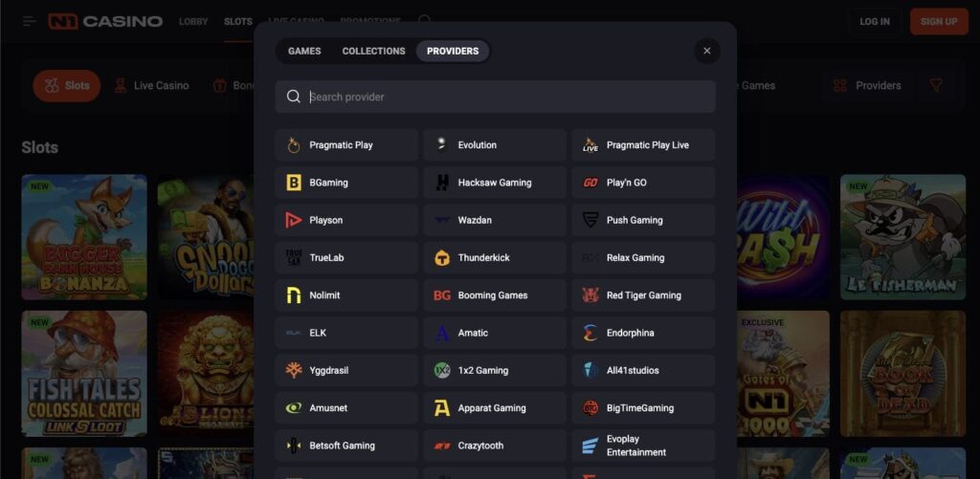The height and width of the screenshot is (479, 980).
Task: Select the Providers tab in dialog
Action: click(453, 51)
